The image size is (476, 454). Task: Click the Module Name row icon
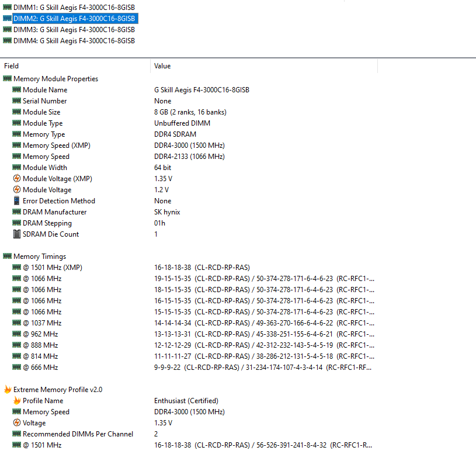(x=17, y=89)
